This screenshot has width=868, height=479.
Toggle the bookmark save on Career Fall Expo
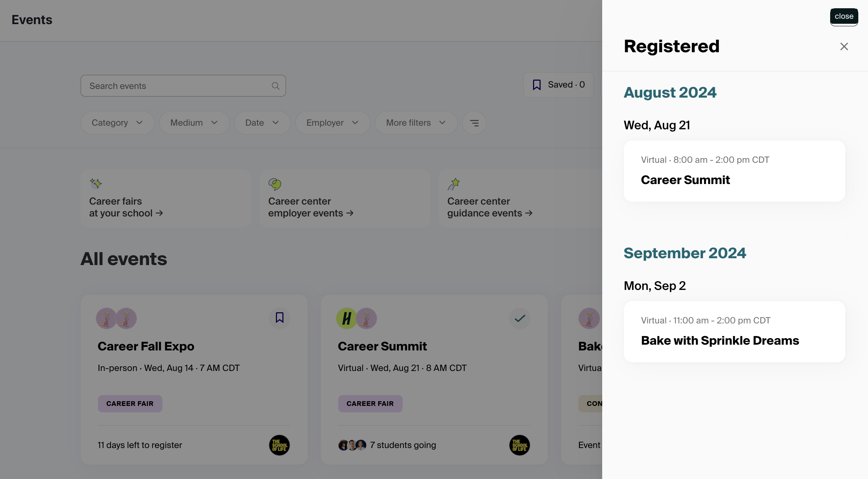pos(279,318)
